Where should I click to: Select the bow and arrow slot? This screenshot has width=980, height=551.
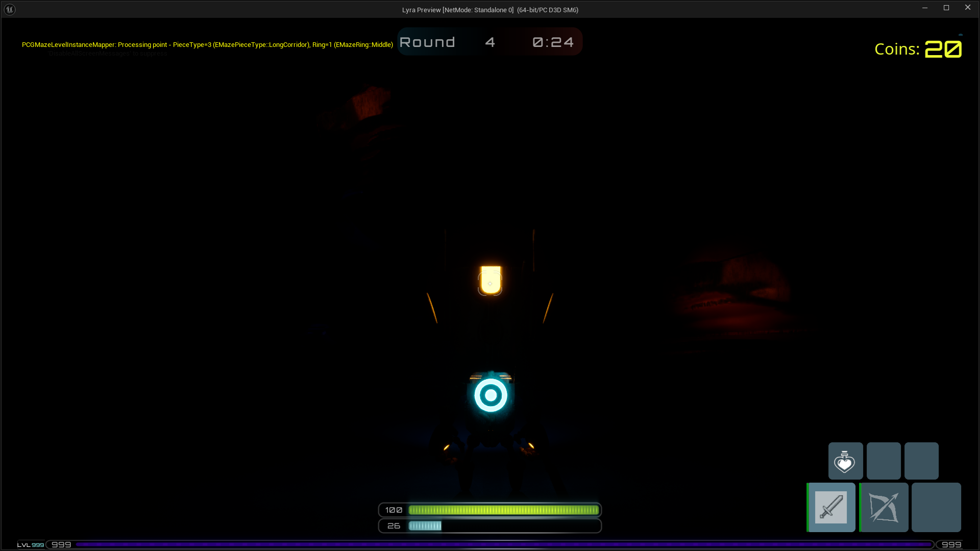coord(884,507)
